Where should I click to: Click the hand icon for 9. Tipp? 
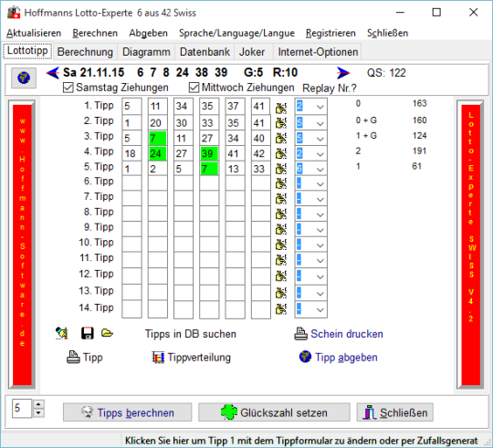pyautogui.click(x=281, y=229)
